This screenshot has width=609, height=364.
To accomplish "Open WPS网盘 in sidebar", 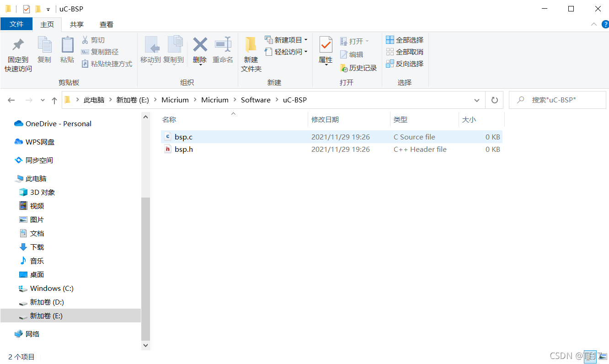I will (x=34, y=142).
